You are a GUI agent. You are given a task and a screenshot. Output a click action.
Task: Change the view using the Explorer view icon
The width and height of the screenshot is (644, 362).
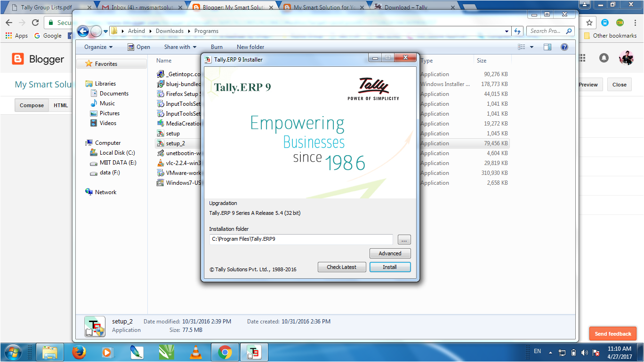tap(521, 47)
